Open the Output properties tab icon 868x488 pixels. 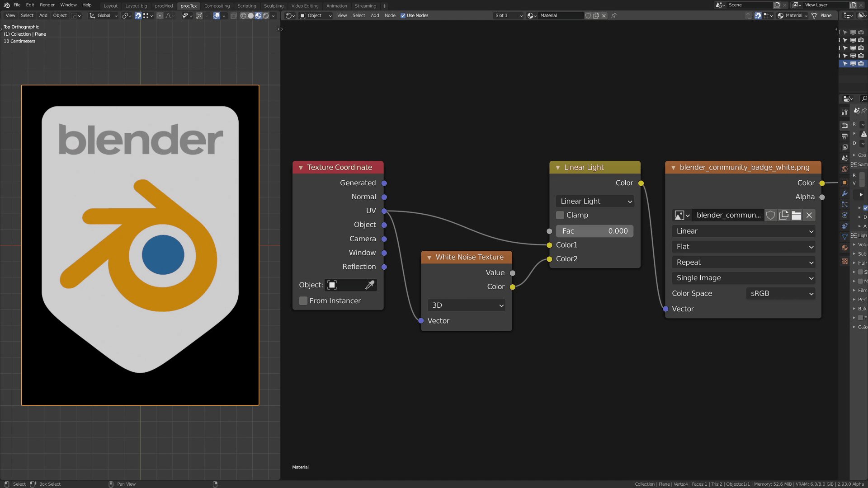tap(844, 136)
